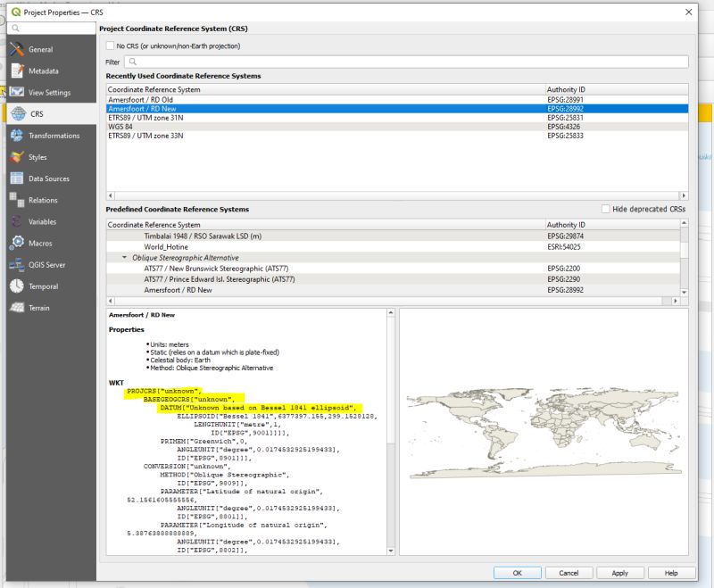Viewport: 714px width, 588px height.
Task: Open Help for project properties
Action: pos(671,573)
